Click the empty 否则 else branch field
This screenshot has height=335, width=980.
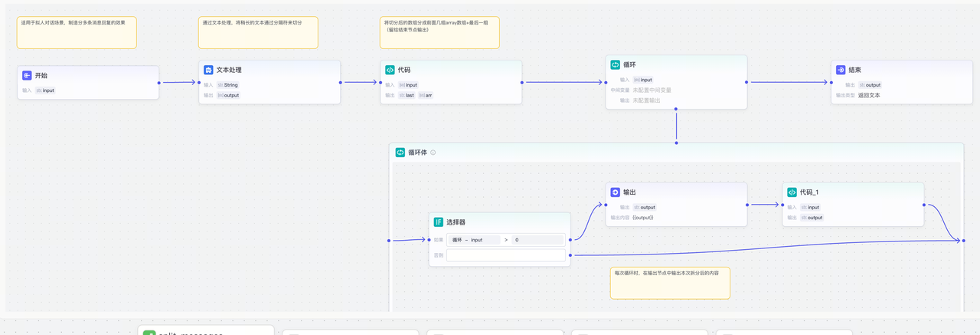coord(505,255)
